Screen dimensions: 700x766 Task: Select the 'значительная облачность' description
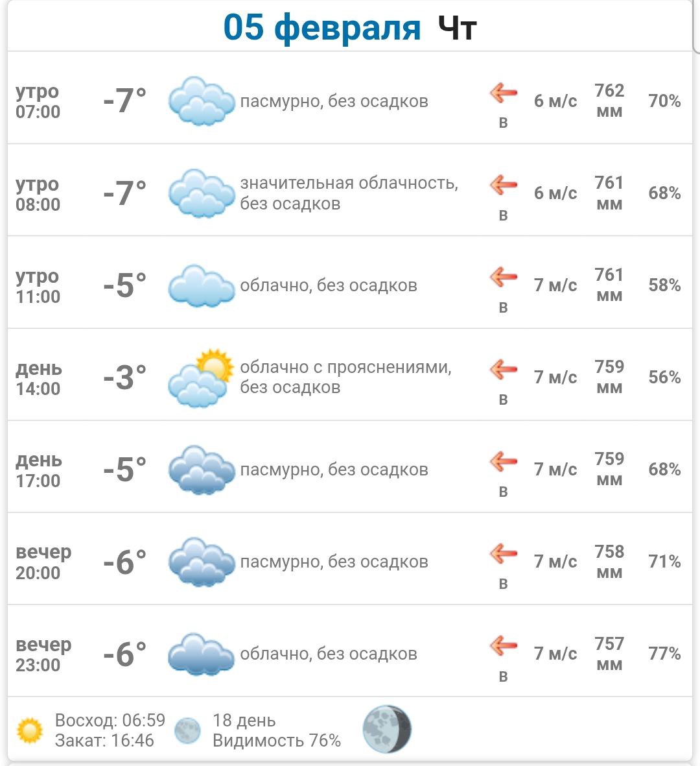click(x=349, y=183)
